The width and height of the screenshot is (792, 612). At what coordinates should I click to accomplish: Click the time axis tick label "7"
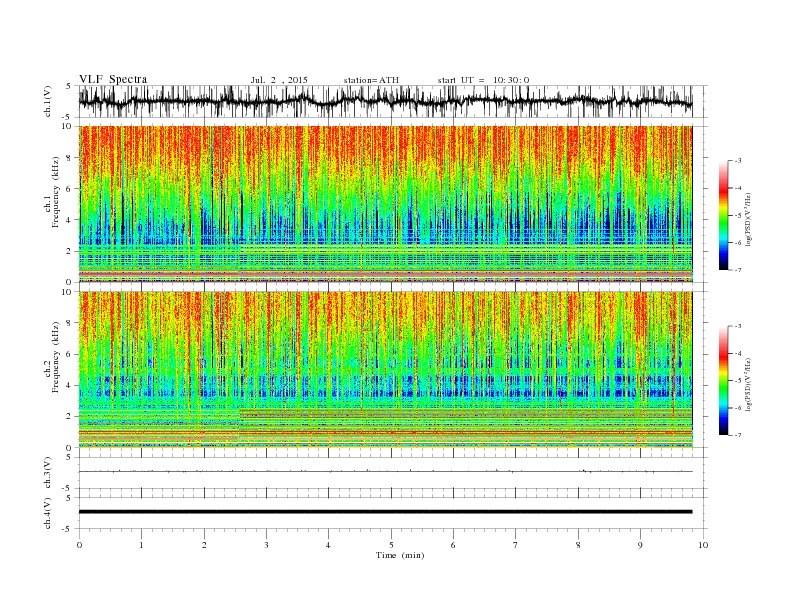point(516,545)
